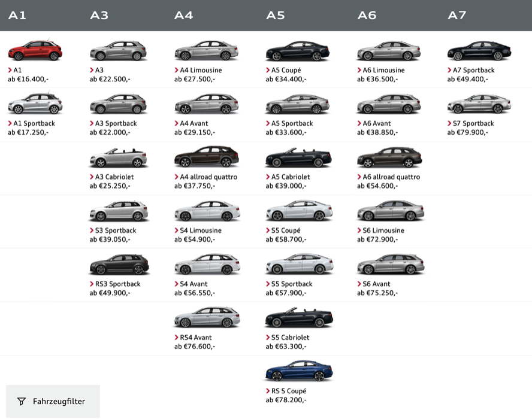Click the price ab €16.400,-
The width and height of the screenshot is (532, 419).
[x=28, y=80]
